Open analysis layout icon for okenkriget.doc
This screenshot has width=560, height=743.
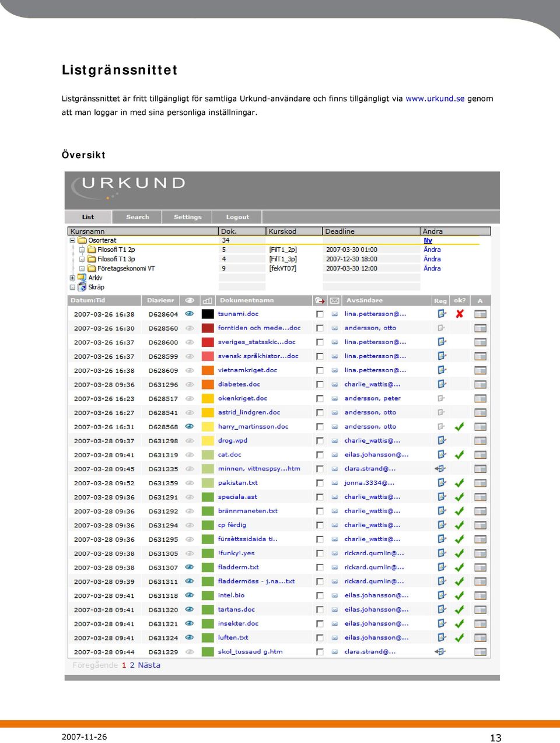pyautogui.click(x=480, y=398)
